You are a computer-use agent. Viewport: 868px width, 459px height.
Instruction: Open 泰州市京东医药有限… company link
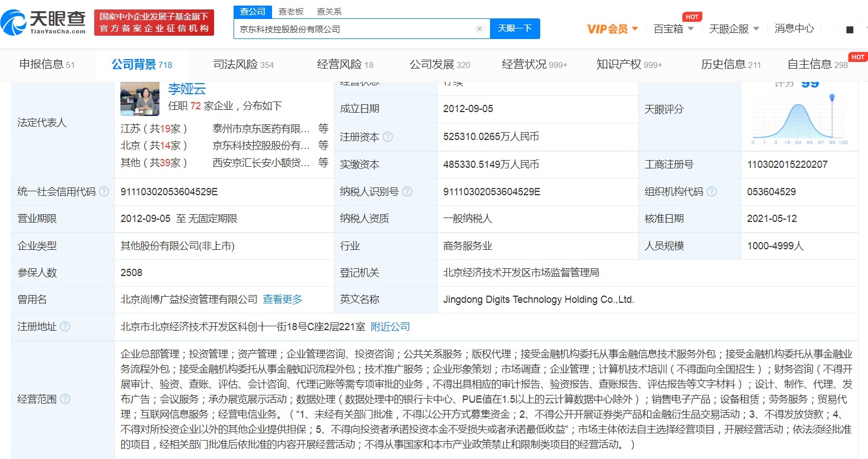tap(261, 128)
